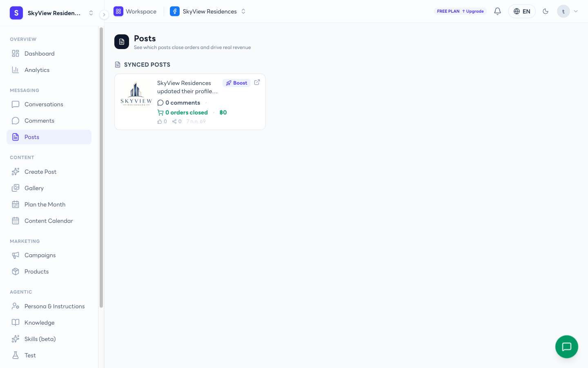This screenshot has height=368, width=588.
Task: Open the SkyView Residences page dropdown
Action: tap(243, 11)
